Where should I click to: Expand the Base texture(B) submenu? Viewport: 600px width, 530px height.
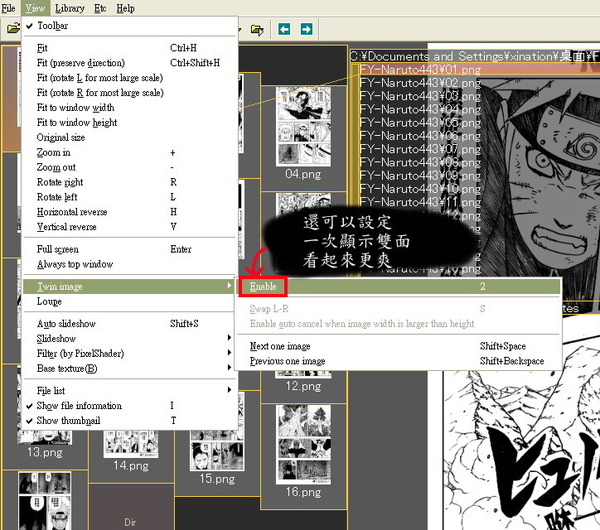click(129, 369)
